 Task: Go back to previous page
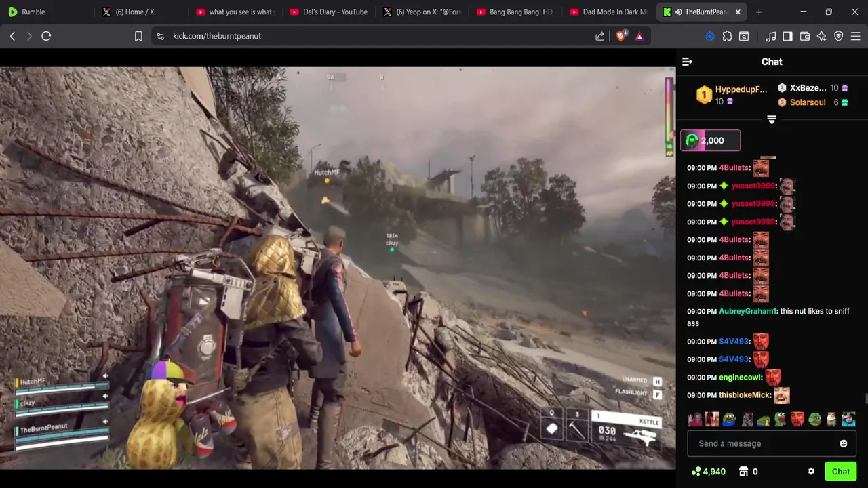click(12, 36)
